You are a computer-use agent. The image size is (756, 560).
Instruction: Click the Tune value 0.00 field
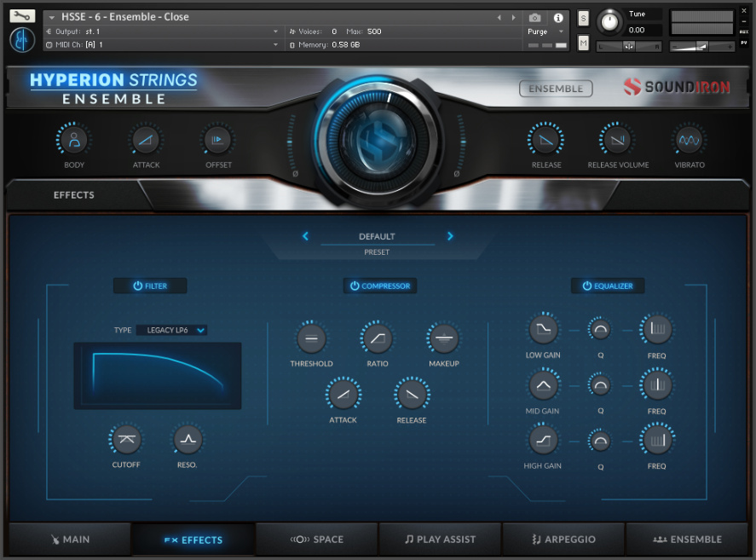pos(643,30)
